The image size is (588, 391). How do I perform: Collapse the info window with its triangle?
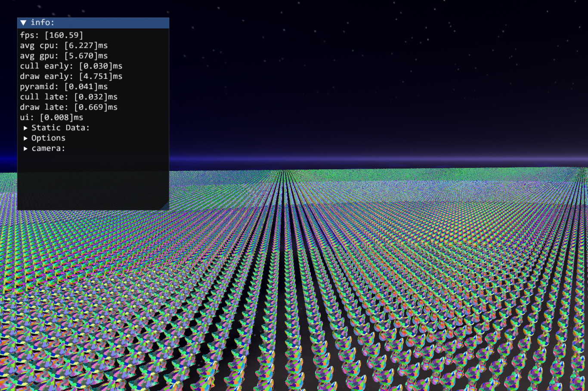(x=23, y=23)
